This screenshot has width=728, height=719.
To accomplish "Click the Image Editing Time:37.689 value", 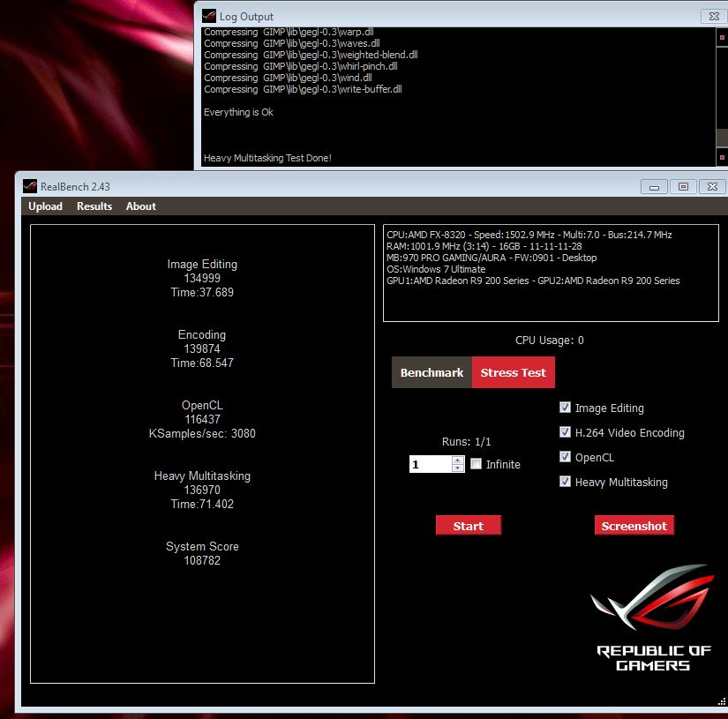I will pos(202,292).
